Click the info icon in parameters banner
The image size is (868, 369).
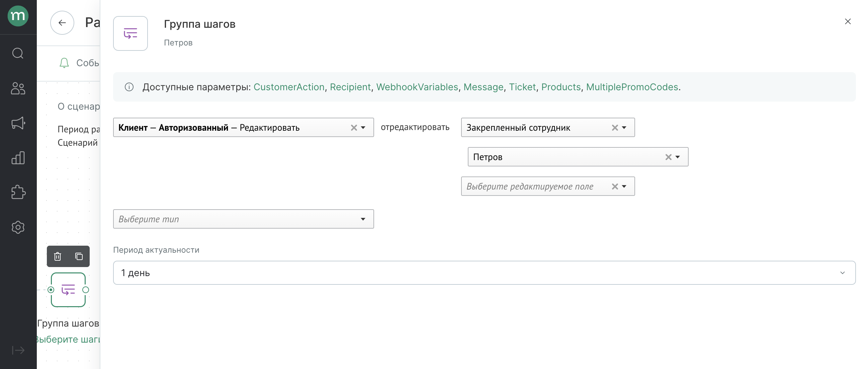(x=129, y=87)
